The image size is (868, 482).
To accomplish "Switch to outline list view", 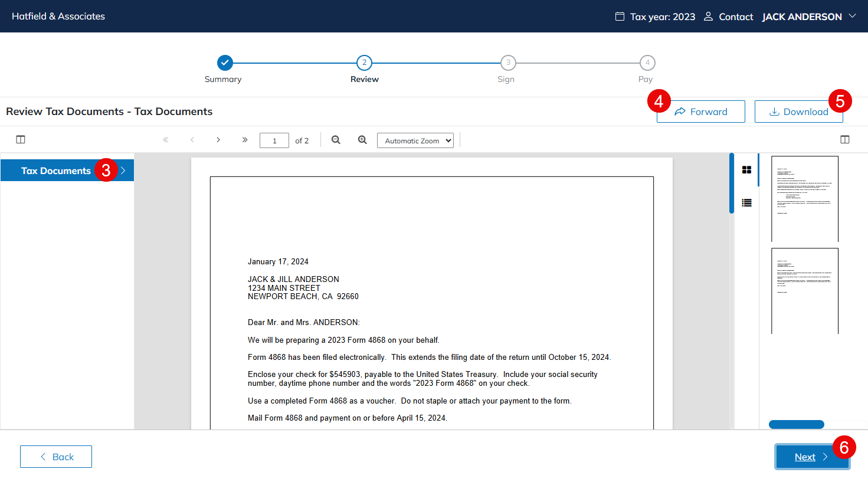I will pos(746,203).
